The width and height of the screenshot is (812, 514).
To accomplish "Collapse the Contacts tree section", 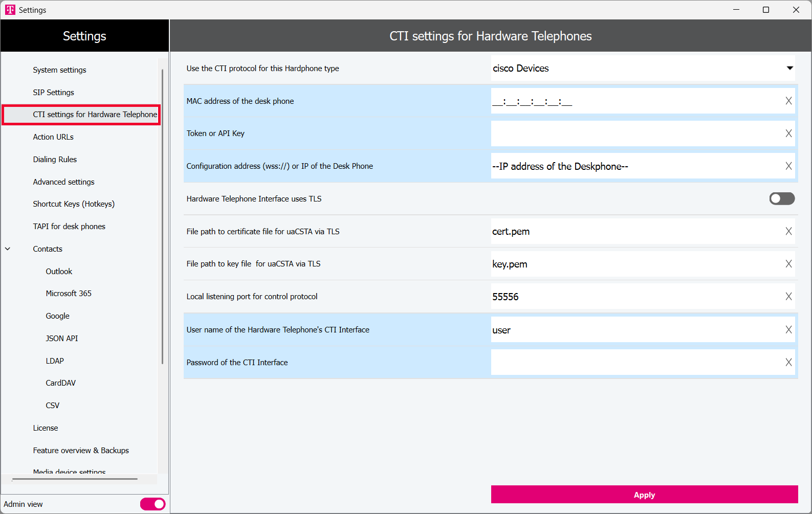I will (8, 249).
